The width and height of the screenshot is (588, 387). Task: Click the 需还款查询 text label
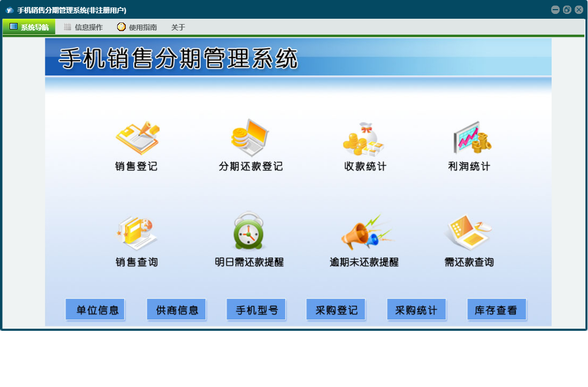(x=469, y=262)
